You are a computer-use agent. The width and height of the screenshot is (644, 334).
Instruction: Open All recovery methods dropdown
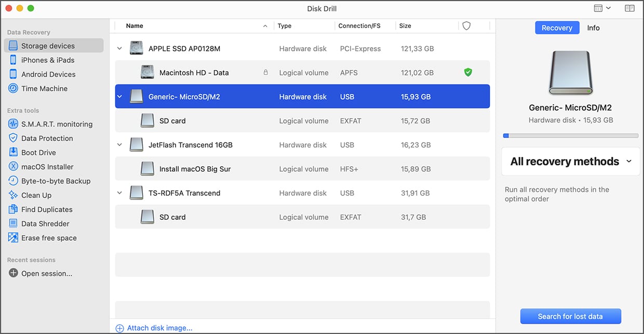point(571,161)
